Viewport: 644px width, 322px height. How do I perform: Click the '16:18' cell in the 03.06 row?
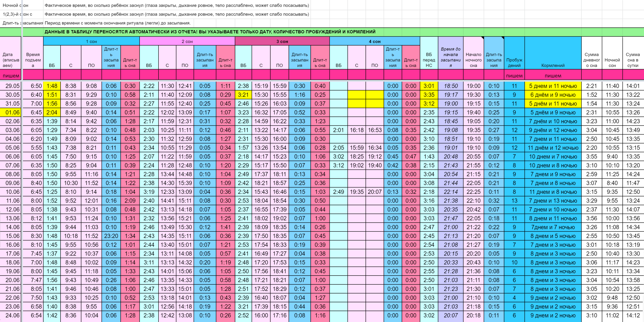(356, 130)
